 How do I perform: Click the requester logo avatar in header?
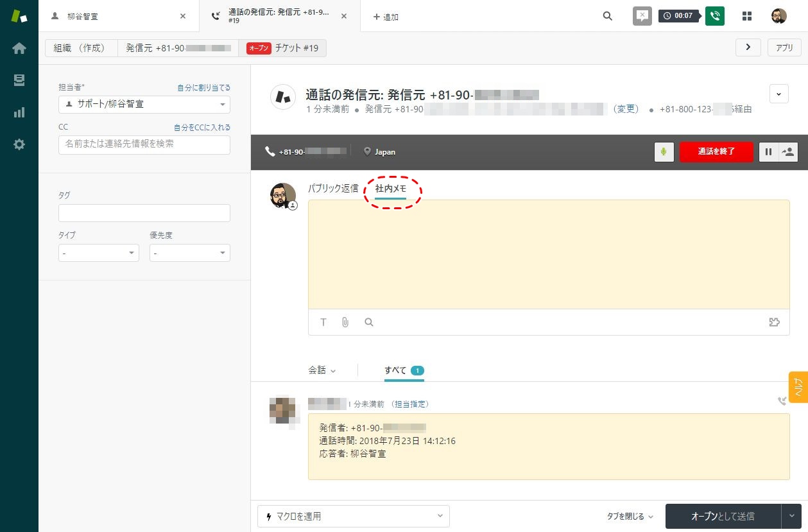coord(283,97)
